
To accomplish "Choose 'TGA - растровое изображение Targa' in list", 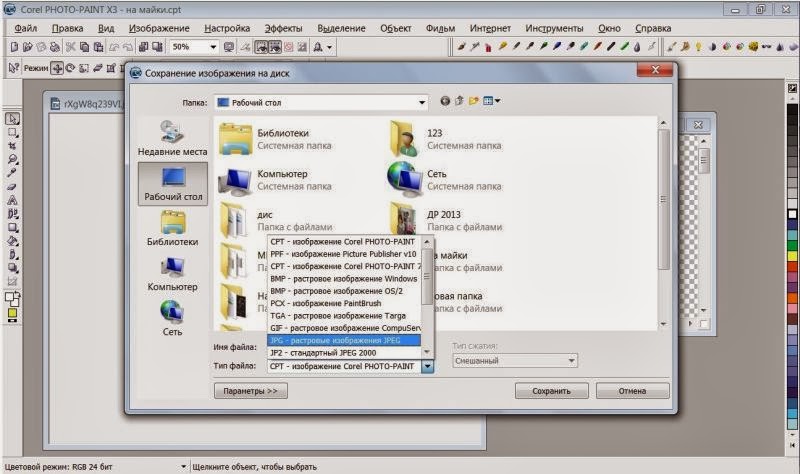I will coord(344,316).
